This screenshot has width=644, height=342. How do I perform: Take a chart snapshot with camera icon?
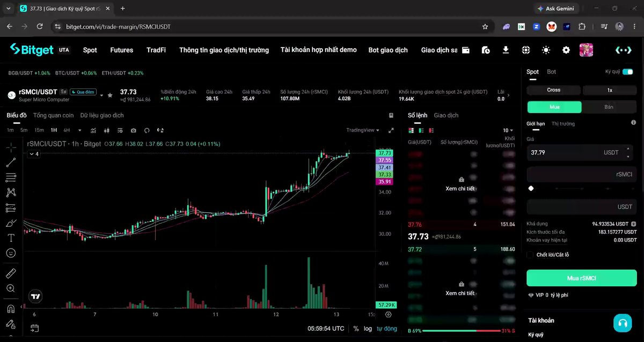pos(133,130)
